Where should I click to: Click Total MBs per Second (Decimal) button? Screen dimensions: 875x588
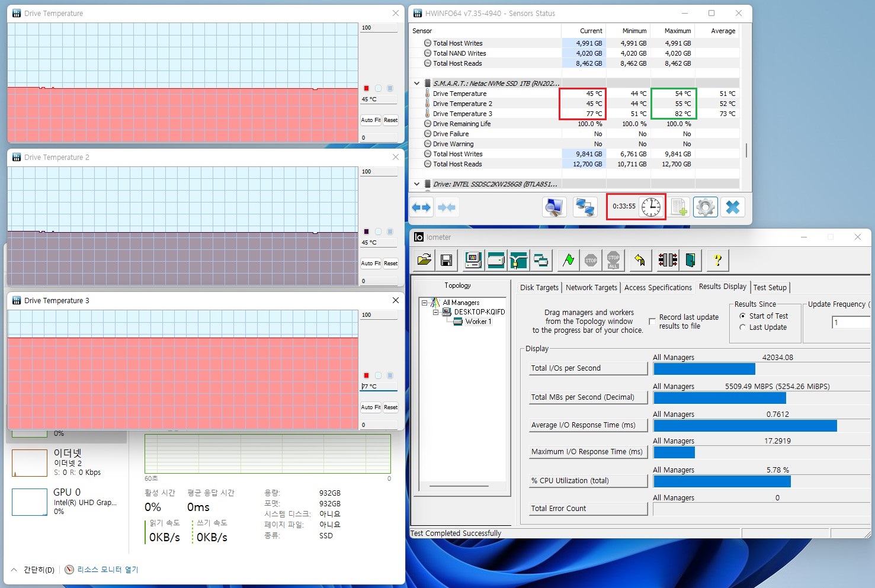click(x=588, y=397)
